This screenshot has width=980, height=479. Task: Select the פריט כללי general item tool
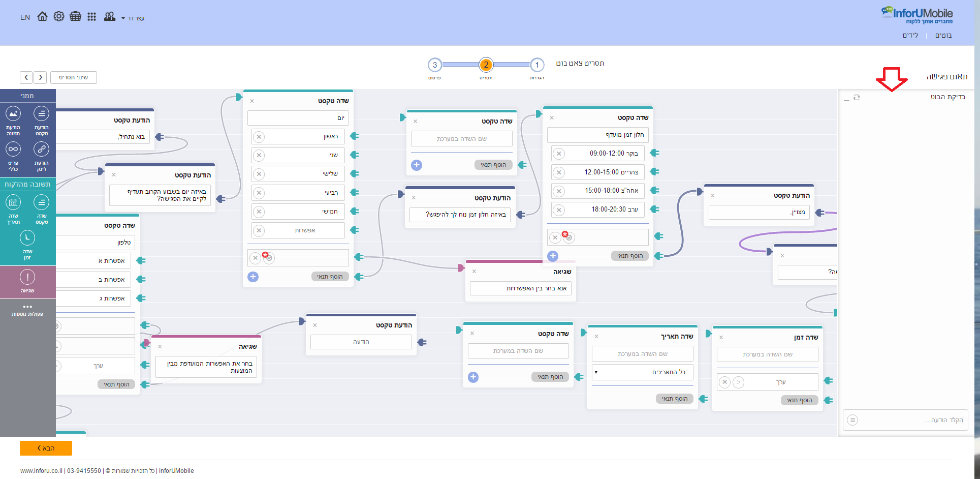click(x=13, y=157)
